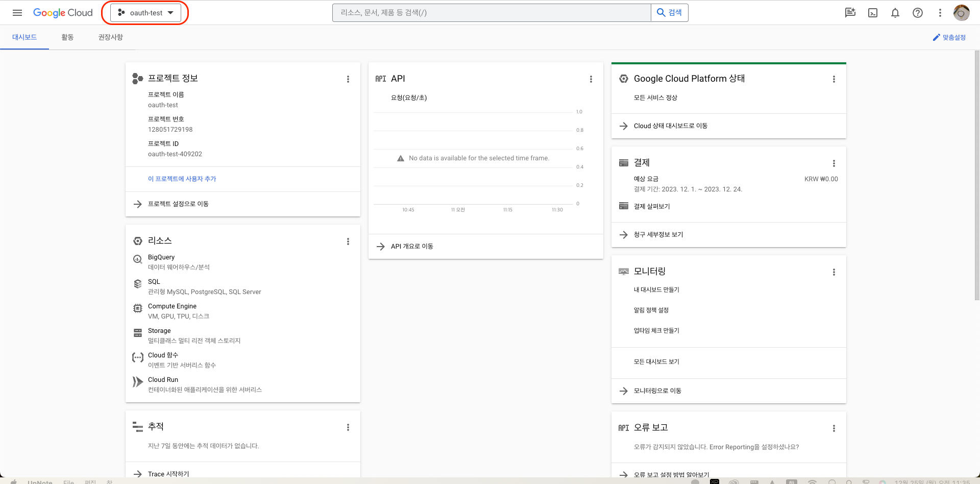Screen dimensions: 980x484
Task: Open the 오류 보고 card options menu
Action: click(834, 428)
